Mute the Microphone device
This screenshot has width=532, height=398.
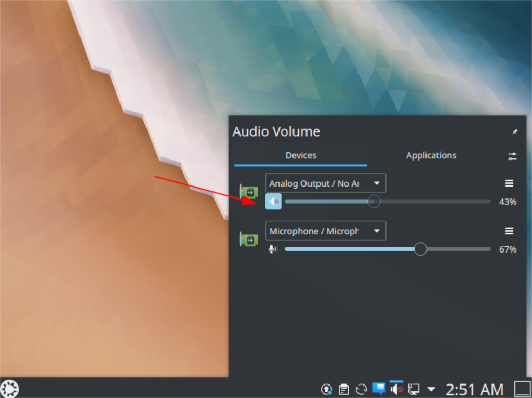(x=273, y=249)
